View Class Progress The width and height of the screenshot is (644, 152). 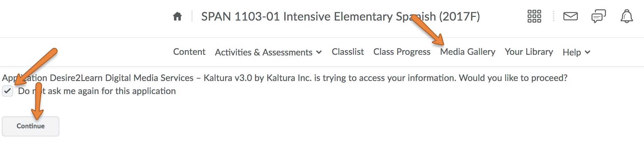(x=402, y=52)
